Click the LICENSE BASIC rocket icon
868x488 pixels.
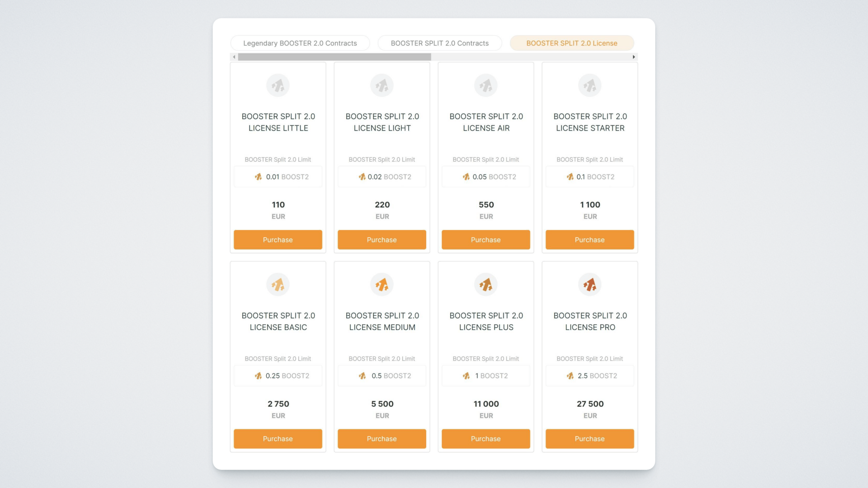tap(278, 285)
